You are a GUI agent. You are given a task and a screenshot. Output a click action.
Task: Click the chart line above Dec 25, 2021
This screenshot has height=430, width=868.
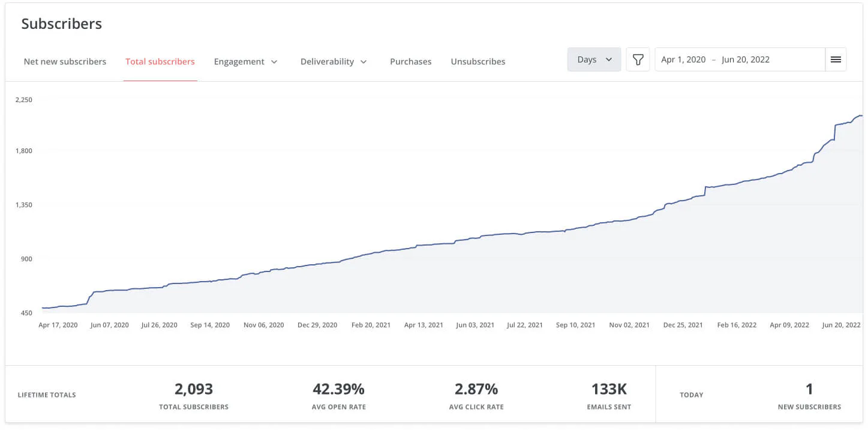pyautogui.click(x=683, y=200)
